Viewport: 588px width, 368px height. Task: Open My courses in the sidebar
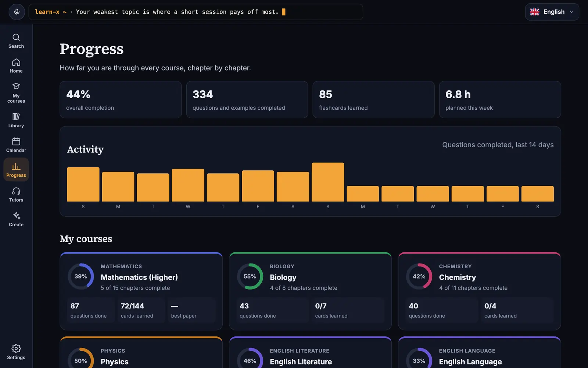point(16,93)
